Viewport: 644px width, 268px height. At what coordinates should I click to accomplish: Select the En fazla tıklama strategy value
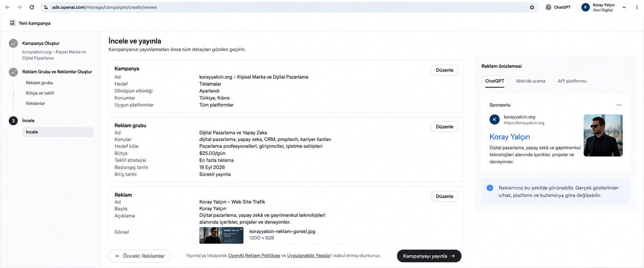[217, 160]
